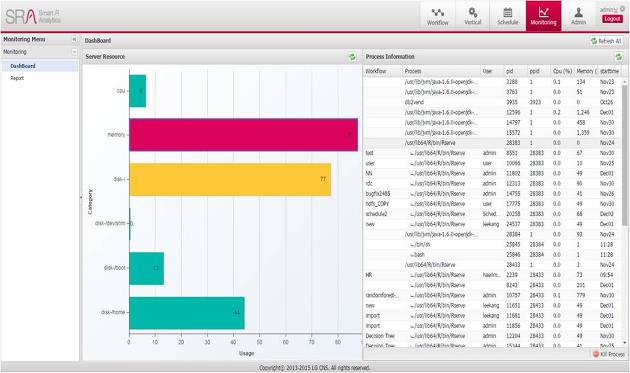Sort by the Memory column header

point(586,71)
